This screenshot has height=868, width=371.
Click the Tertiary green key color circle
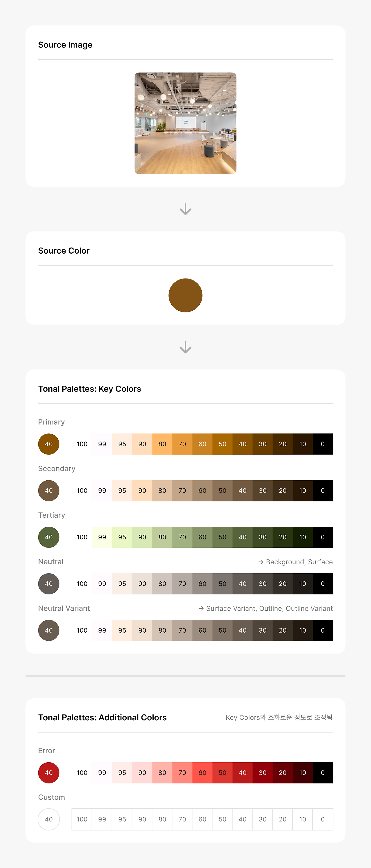coord(49,537)
